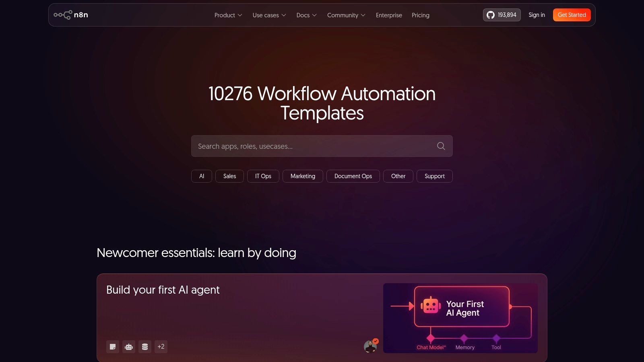Filter templates by Other category
Image resolution: width=644 pixels, height=362 pixels.
tap(398, 176)
